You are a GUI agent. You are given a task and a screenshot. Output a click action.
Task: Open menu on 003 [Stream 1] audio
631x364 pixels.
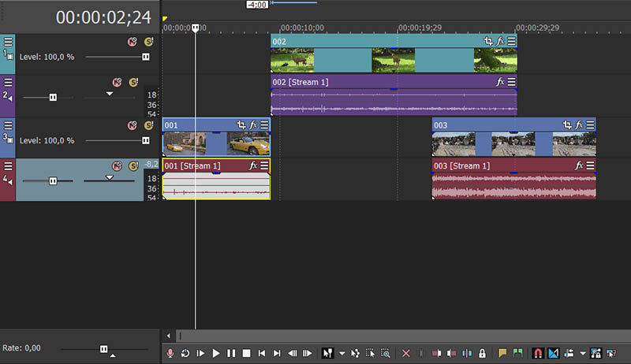590,165
